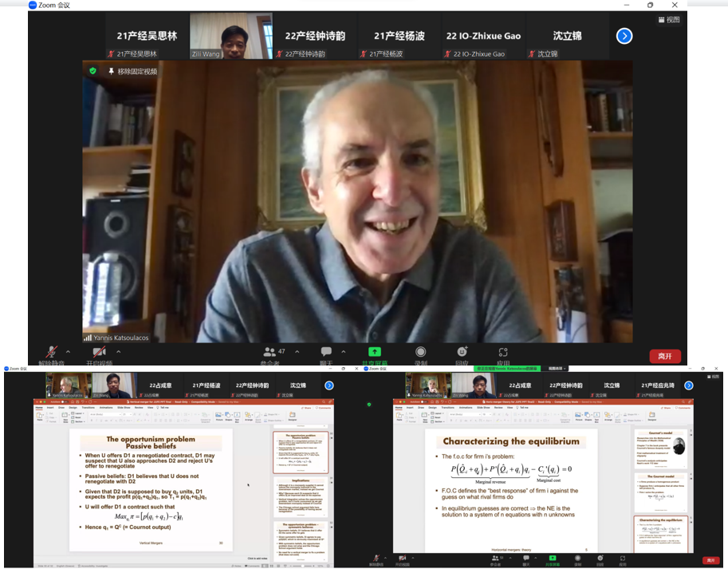728x573 pixels.
Task: Click Paste icon in bottom-left PowerPoint ribbon
Action: click(39, 417)
